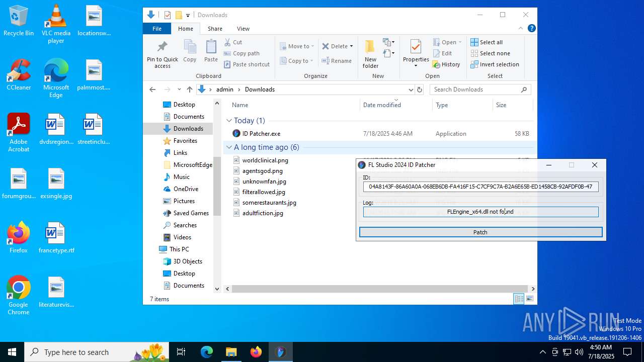This screenshot has width=644, height=362.
Task: Open Adobe Acrobat desktop icon
Action: click(19, 132)
